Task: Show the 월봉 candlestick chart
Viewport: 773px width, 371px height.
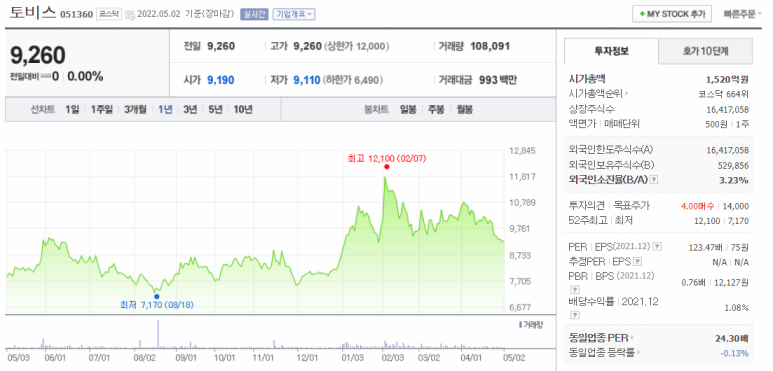Action: coord(464,109)
